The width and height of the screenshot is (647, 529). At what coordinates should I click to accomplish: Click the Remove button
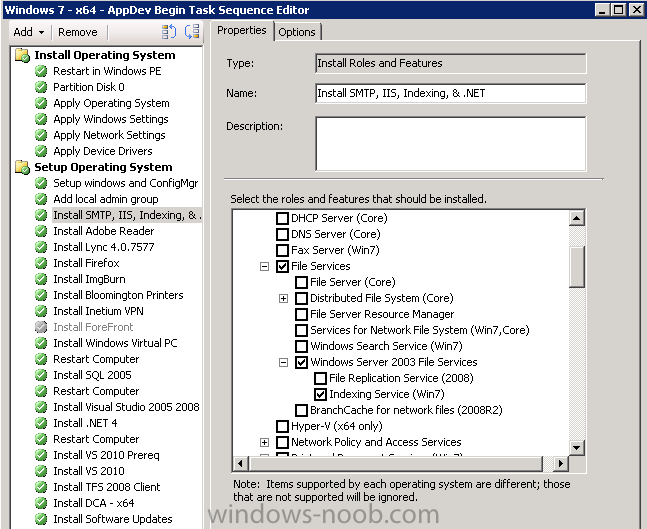click(78, 32)
